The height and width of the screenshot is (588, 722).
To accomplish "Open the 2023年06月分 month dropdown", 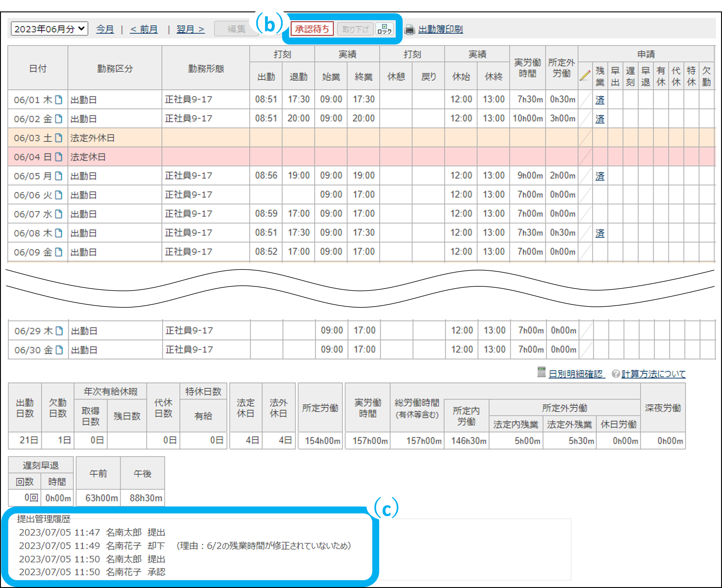I will [x=49, y=29].
